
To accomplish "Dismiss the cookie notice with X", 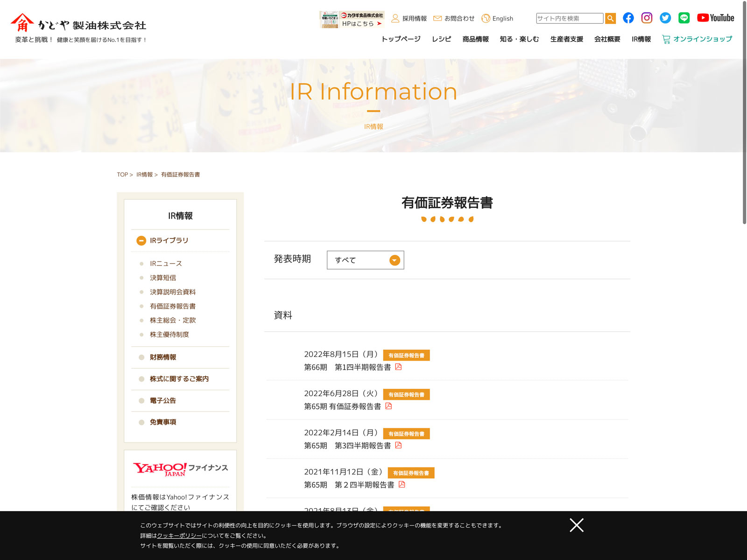I will (x=577, y=525).
